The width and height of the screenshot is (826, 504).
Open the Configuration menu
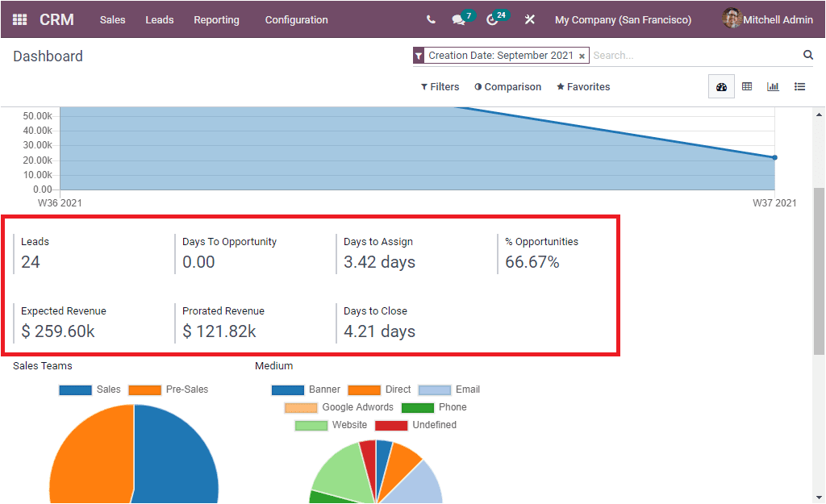coord(296,19)
